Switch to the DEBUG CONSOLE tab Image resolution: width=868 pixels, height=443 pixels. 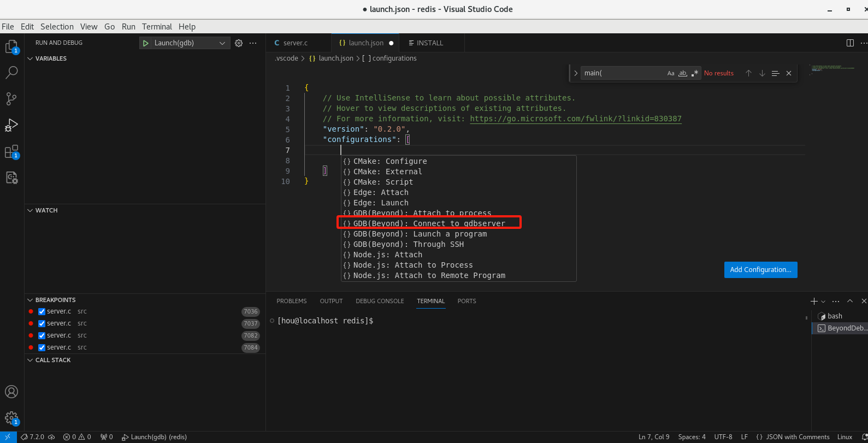(380, 301)
